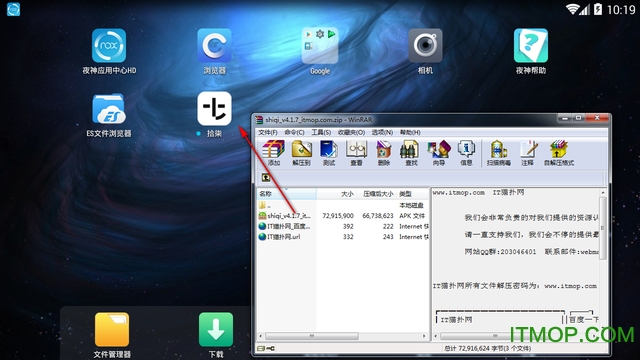Click WinRAR 向导 (Wizard) toolbar button
This screenshot has height=360, width=640.
(439, 153)
